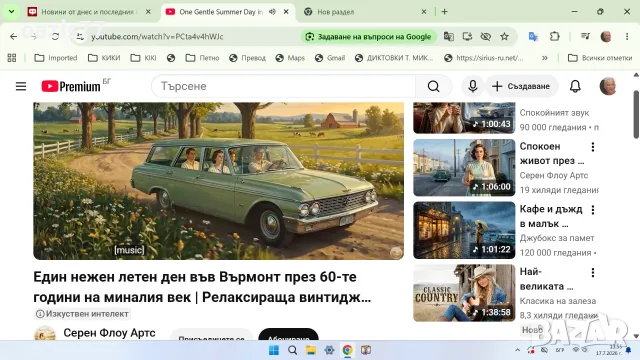Viewport: 640px width, 360px height.
Task: Open the sirius-ru.net bookmark
Action: 484,58
